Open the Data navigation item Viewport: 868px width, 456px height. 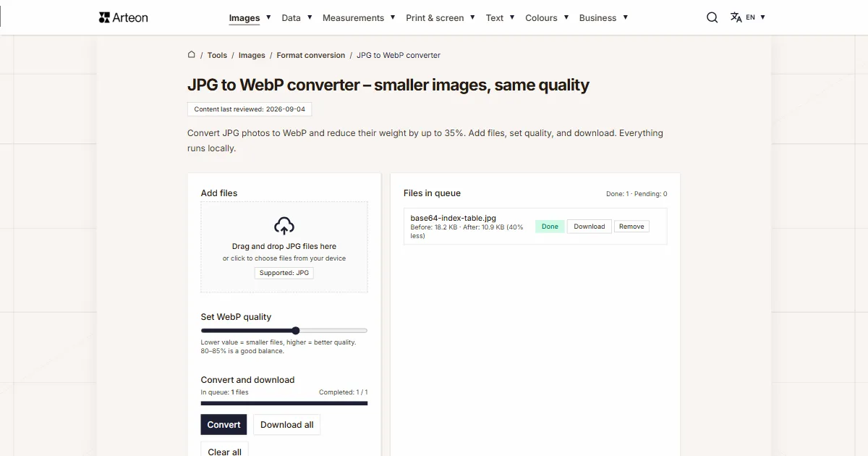click(x=292, y=18)
